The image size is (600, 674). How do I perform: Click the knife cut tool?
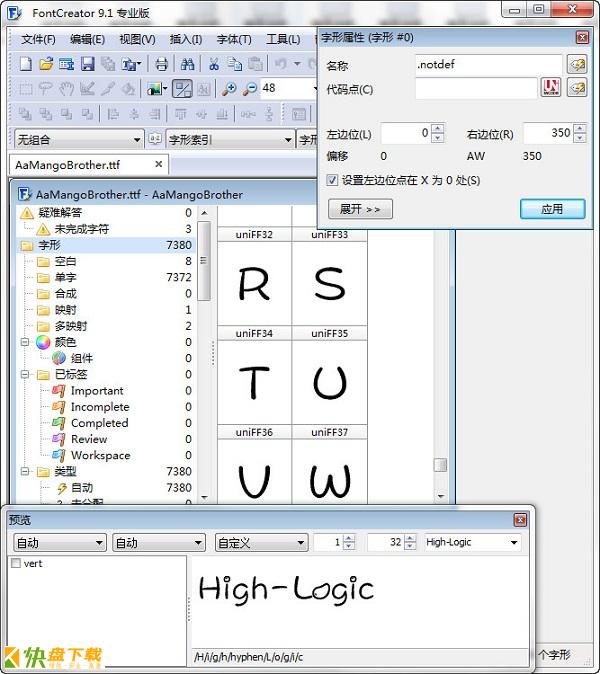click(x=108, y=89)
